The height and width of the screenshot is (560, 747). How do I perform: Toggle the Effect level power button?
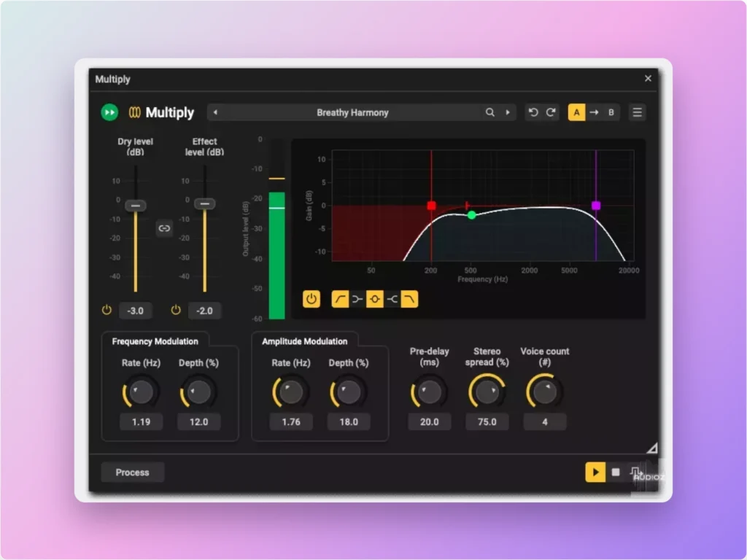pos(176,310)
